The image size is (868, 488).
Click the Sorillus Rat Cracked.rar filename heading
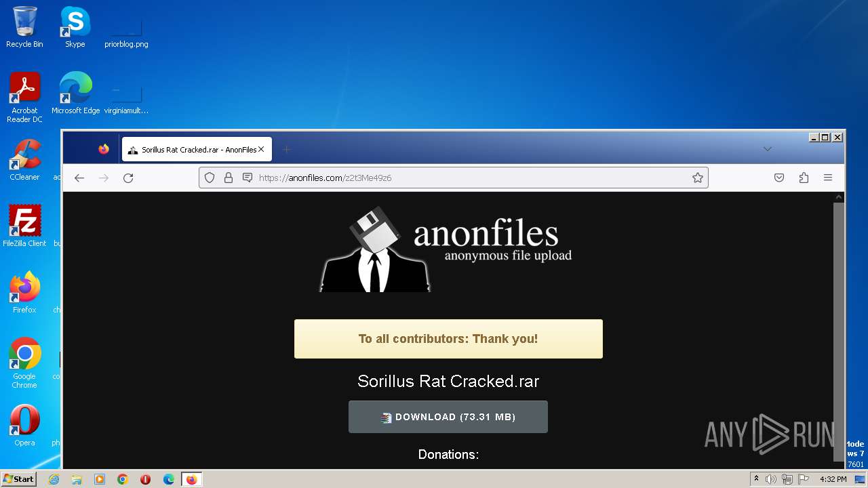pyautogui.click(x=448, y=381)
